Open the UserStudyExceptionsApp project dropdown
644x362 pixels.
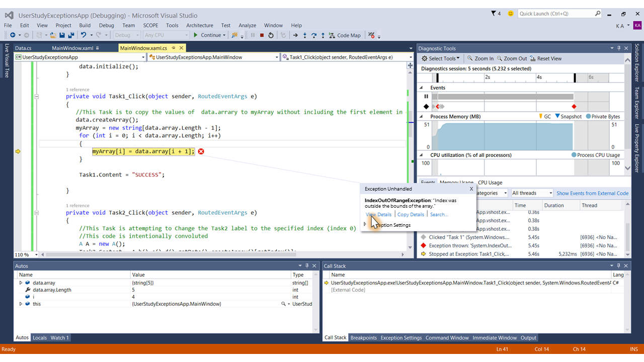tap(143, 57)
